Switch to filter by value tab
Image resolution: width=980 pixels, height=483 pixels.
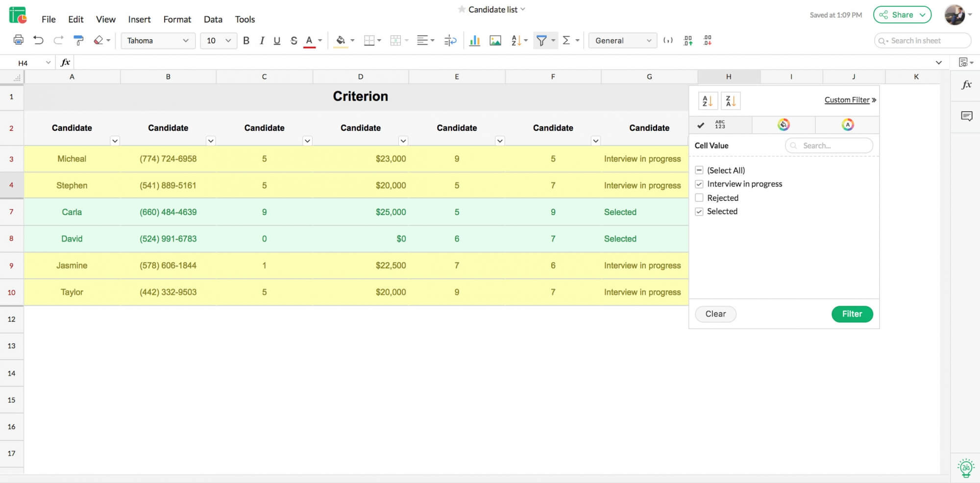(x=720, y=125)
